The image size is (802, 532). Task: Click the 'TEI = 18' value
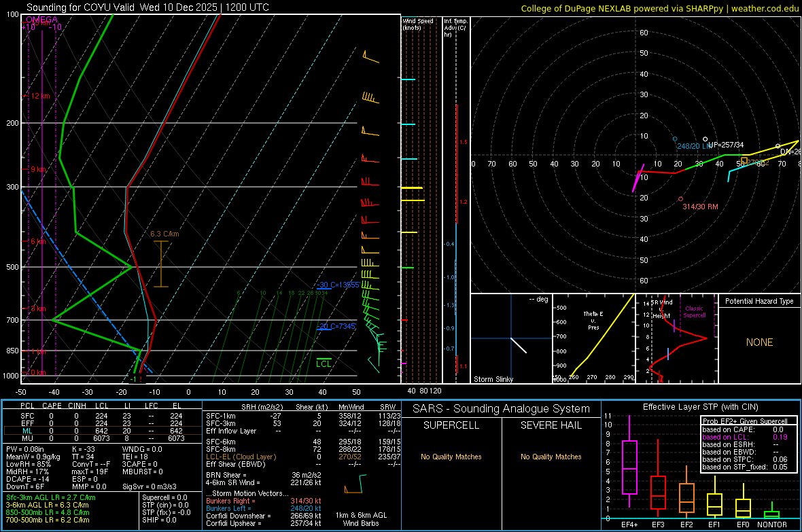point(135,457)
